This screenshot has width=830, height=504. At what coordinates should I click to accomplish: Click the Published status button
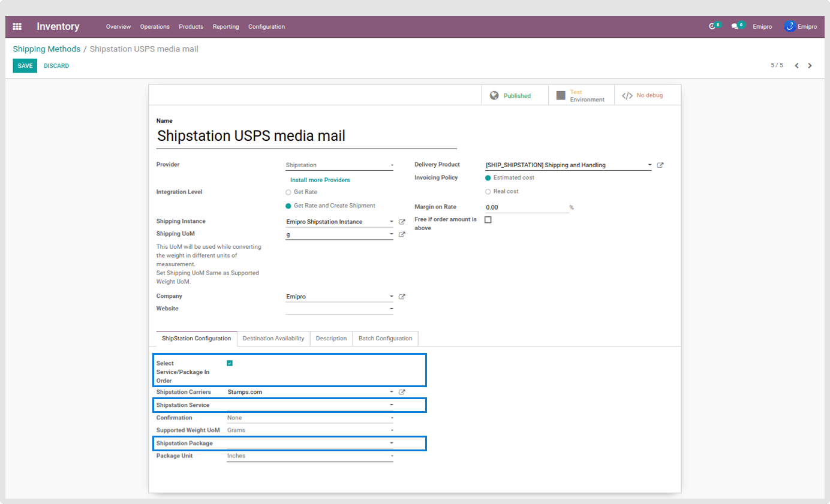click(x=515, y=95)
